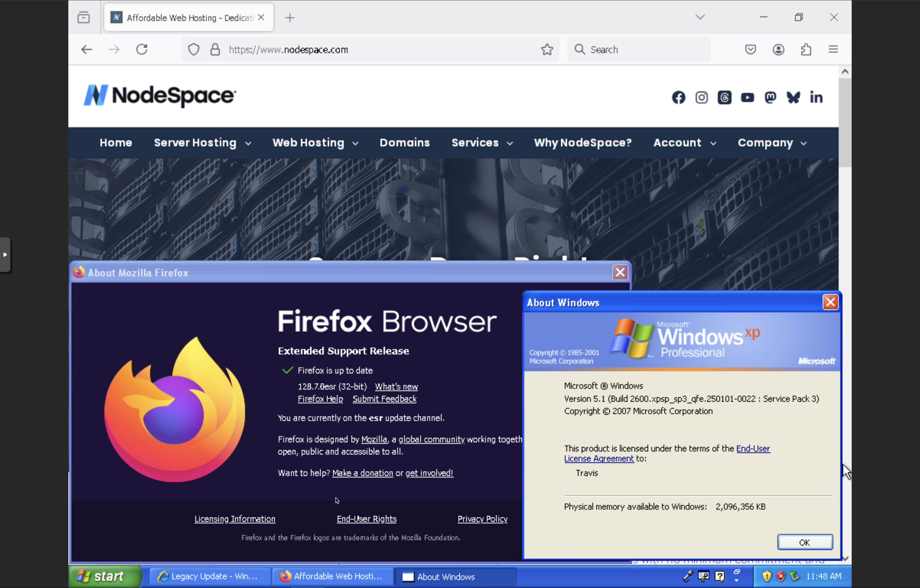Viewport: 920px width, 588px height.
Task: Click OK in About Windows dialog
Action: [x=805, y=542]
